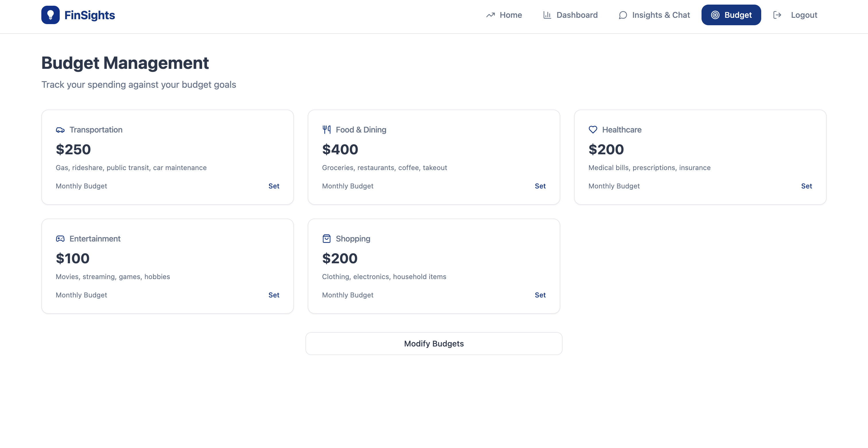The image size is (868, 448).
Task: Set the Healthcare monthly budget
Action: click(806, 186)
